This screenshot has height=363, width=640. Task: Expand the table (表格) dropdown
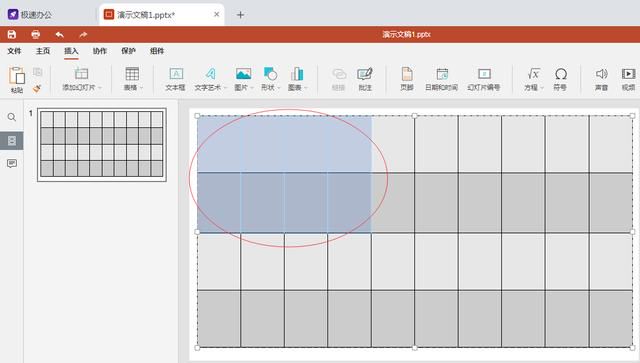tap(142, 88)
